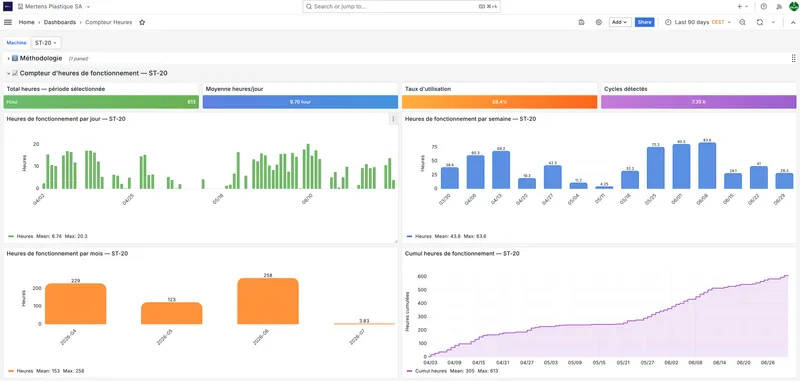The width and height of the screenshot is (800, 381).
Task: Expand the Méthodologie row
Action: point(9,58)
